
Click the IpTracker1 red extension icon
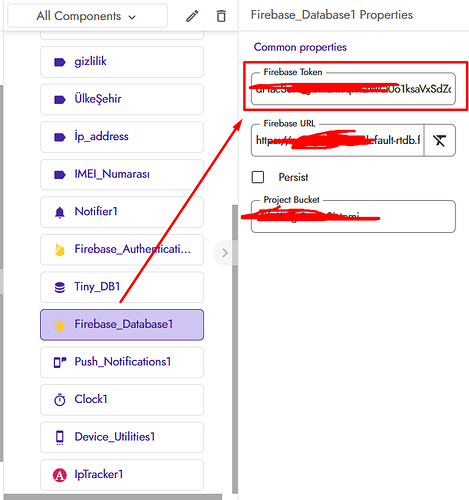coord(60,475)
